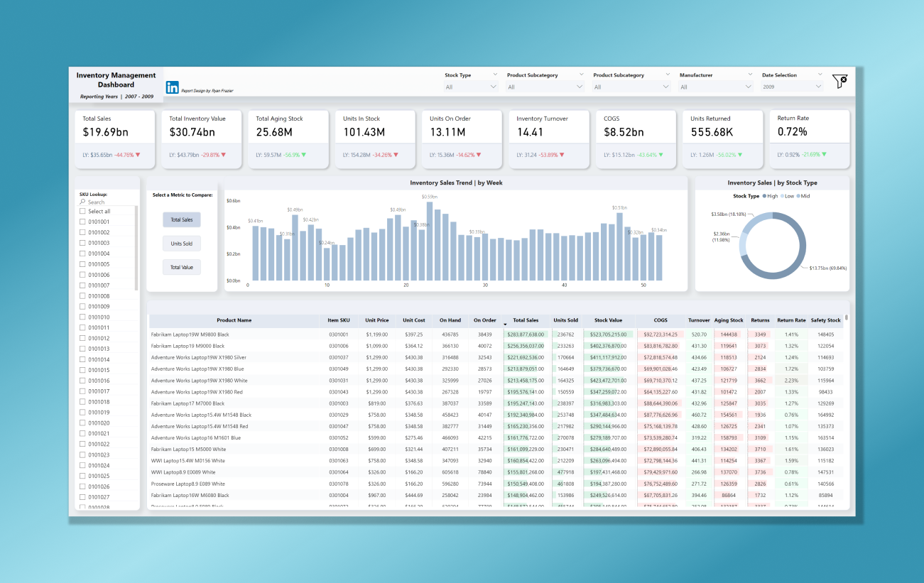Select the Fabrikam Laptop19W M9800 Black row
This screenshot has height=583, width=924.
click(x=496, y=334)
